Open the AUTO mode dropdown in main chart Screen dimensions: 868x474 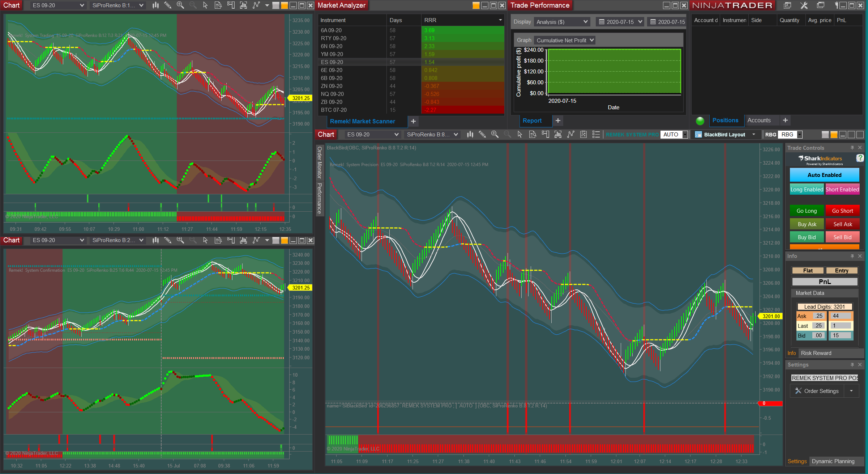674,135
